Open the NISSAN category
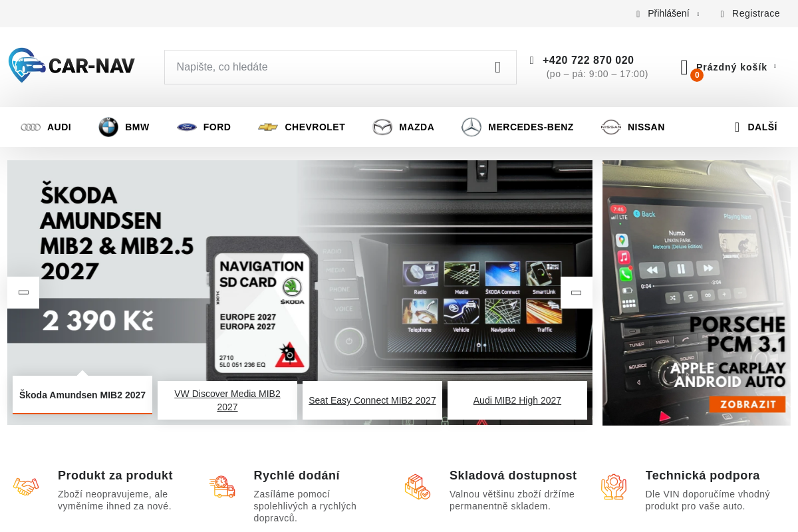Image resolution: width=798 pixels, height=532 pixels. pyautogui.click(x=632, y=127)
